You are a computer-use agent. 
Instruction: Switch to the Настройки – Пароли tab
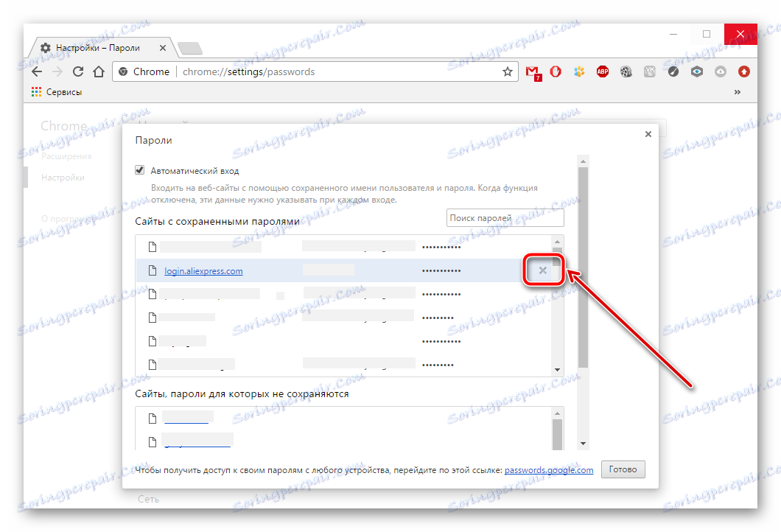click(x=99, y=46)
